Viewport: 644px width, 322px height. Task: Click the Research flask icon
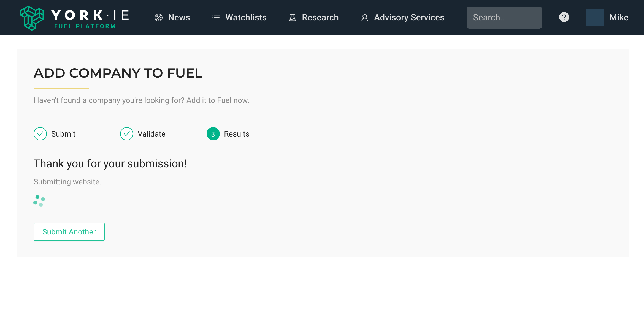[293, 18]
